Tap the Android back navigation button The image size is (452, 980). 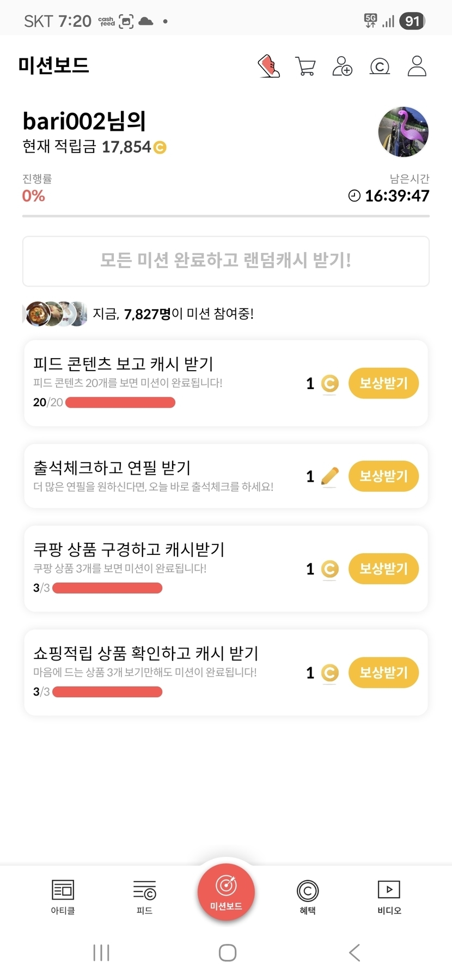pos(355,953)
